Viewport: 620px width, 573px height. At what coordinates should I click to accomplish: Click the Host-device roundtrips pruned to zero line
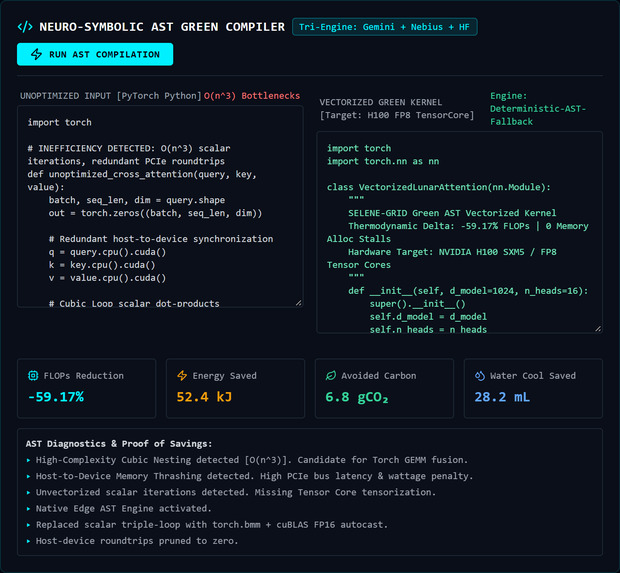point(137,541)
